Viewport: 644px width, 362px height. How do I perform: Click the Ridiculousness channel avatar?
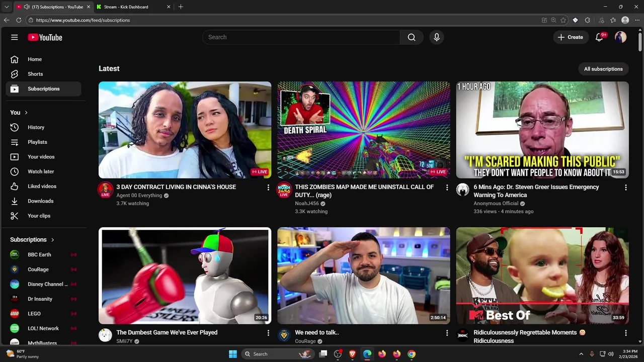coord(463,335)
